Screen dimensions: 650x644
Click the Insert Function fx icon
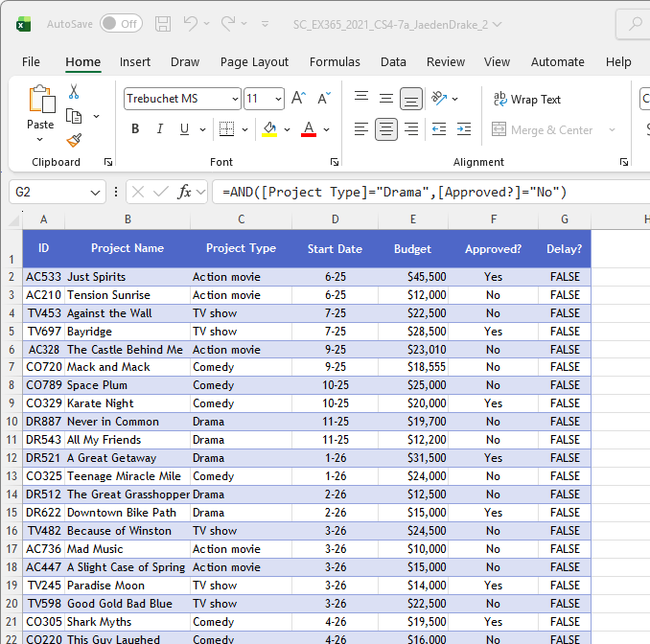tap(185, 192)
